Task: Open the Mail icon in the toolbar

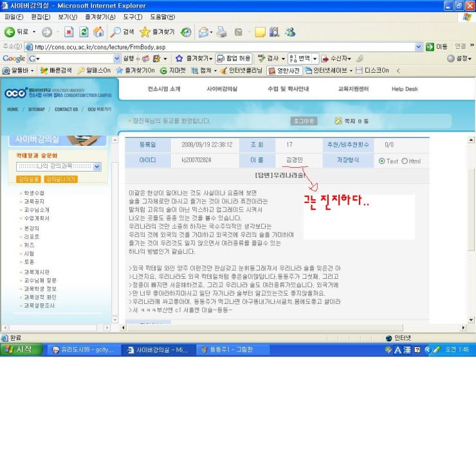Action: click(x=204, y=32)
